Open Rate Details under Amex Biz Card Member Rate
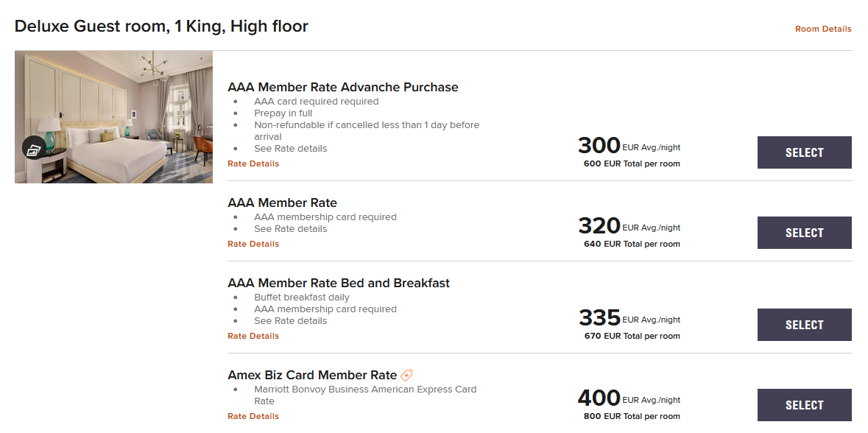This screenshot has width=868, height=433. coord(253,415)
